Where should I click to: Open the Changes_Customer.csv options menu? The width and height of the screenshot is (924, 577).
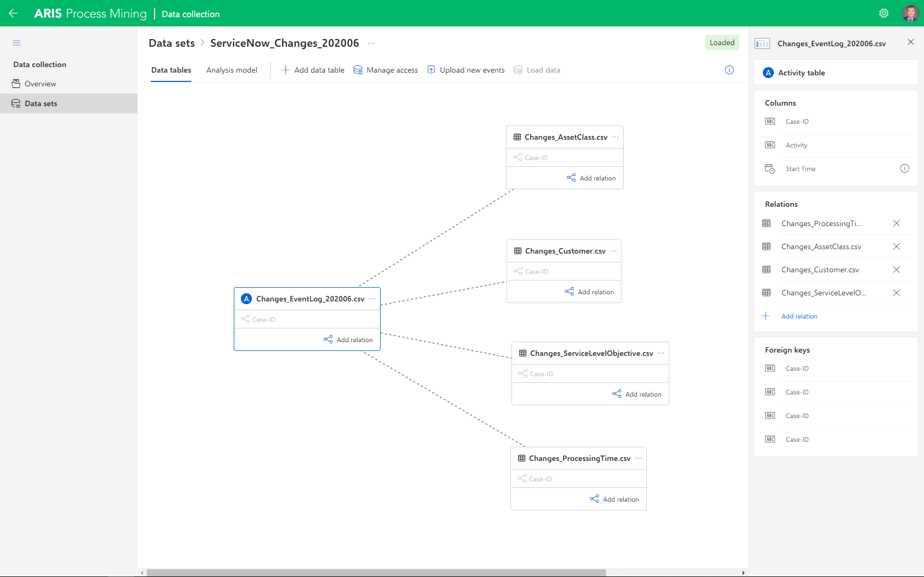tap(614, 251)
